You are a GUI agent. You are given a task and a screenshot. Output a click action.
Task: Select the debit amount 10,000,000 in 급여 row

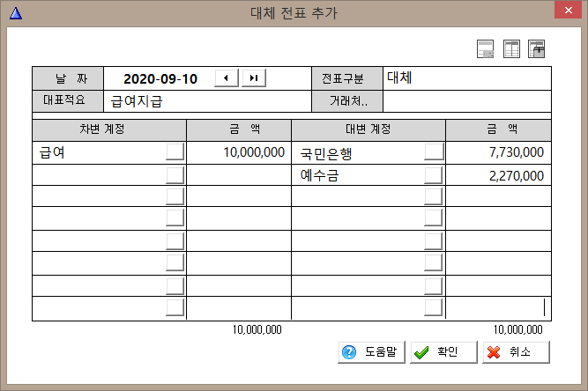(239, 152)
